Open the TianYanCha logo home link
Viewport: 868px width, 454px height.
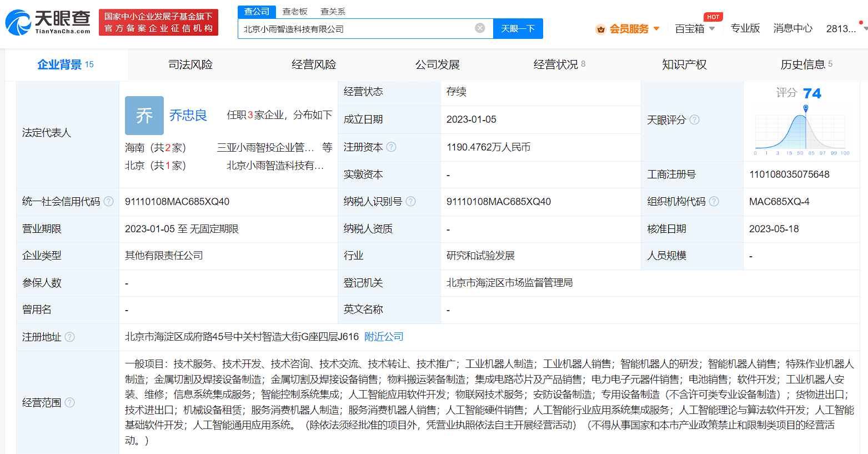click(x=48, y=22)
